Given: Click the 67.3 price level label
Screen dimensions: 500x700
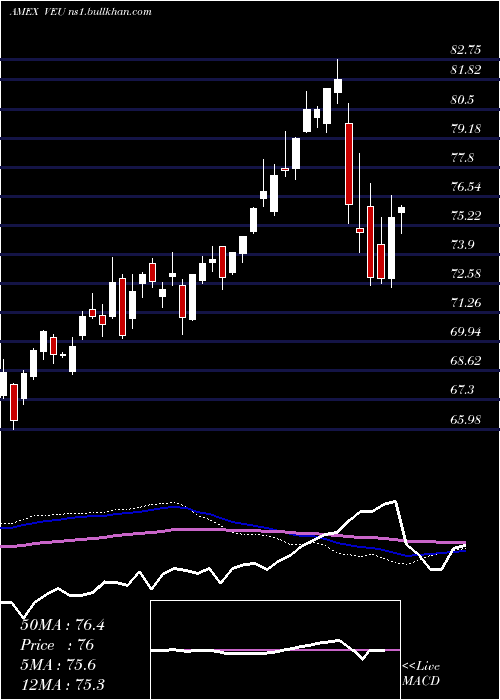Looking at the screenshot, I should pyautogui.click(x=462, y=390).
